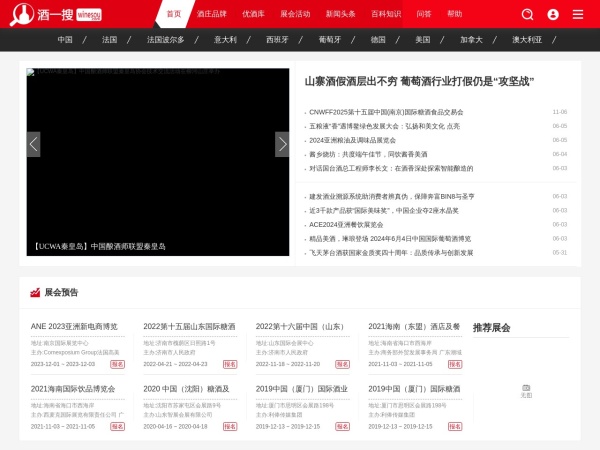Open the user account icon
This screenshot has height=450, width=600.
(553, 15)
